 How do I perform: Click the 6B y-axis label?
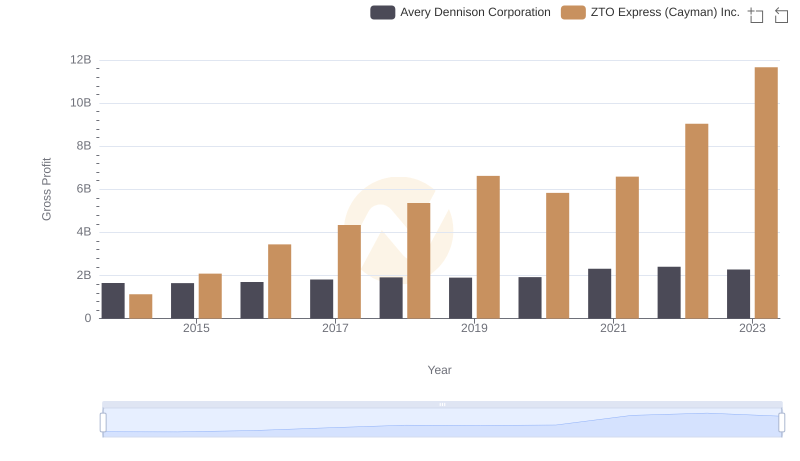pyautogui.click(x=84, y=189)
